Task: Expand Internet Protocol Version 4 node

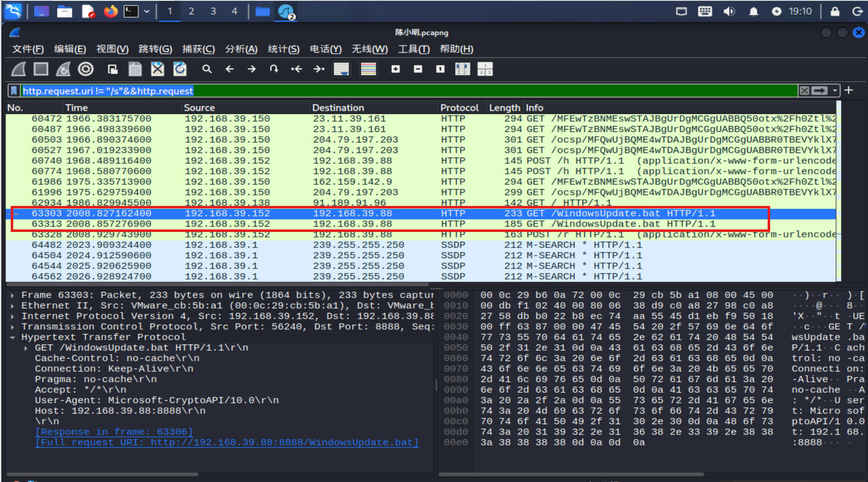Action: click(x=12, y=317)
